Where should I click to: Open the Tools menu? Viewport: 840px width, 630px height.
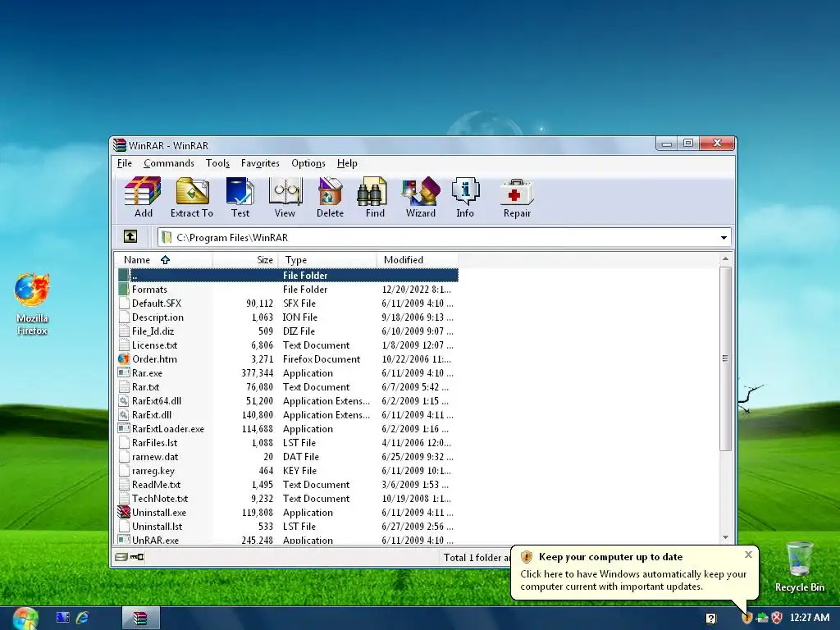coord(217,163)
